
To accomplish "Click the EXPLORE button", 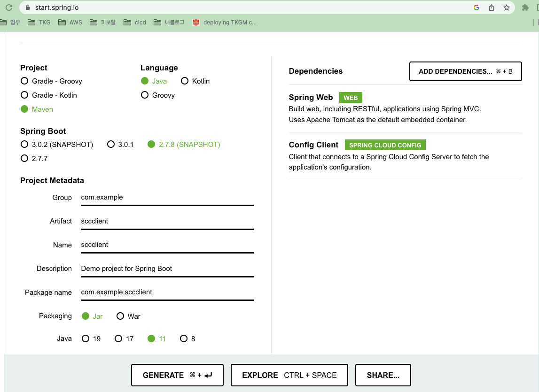I will point(289,375).
